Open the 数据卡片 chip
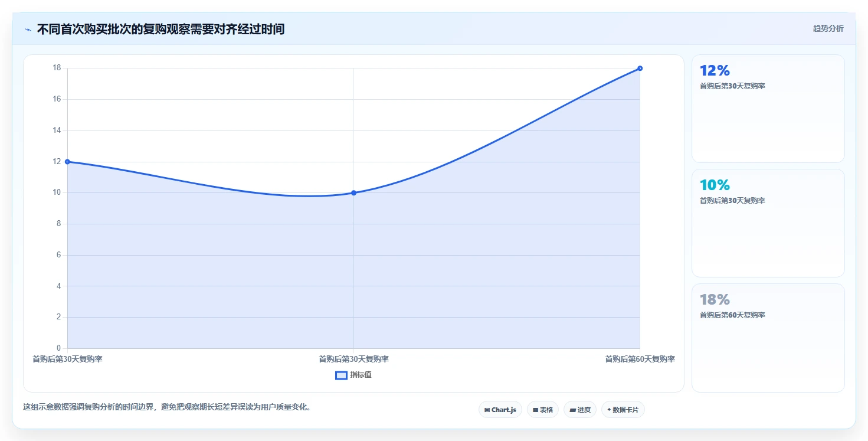 coord(623,410)
